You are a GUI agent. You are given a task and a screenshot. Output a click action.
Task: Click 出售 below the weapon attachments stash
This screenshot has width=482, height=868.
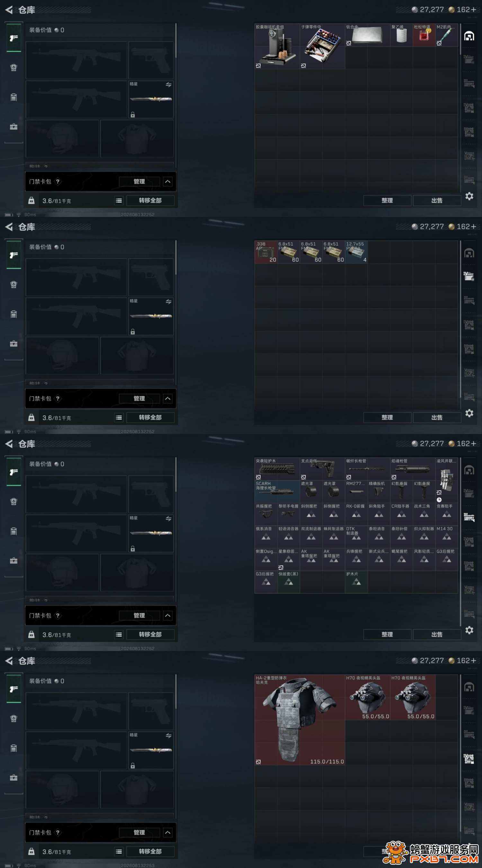[437, 635]
